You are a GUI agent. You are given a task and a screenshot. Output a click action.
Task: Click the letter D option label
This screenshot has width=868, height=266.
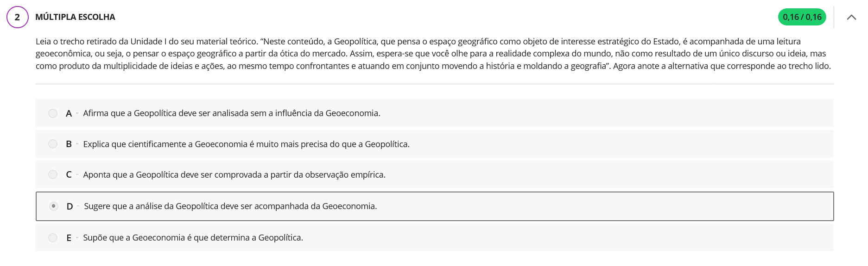[70, 206]
